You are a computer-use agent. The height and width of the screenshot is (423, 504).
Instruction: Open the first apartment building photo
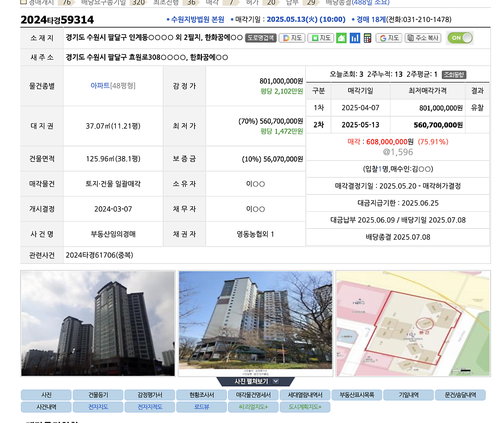(98, 323)
